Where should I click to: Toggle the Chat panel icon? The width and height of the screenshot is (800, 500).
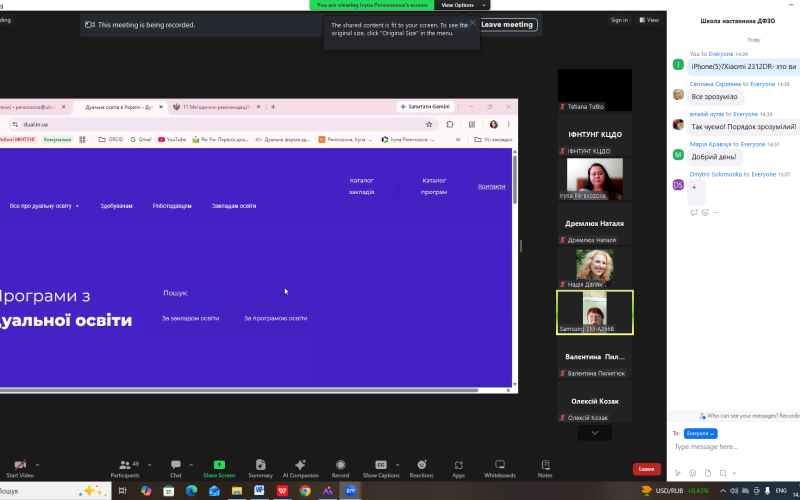coord(176,464)
